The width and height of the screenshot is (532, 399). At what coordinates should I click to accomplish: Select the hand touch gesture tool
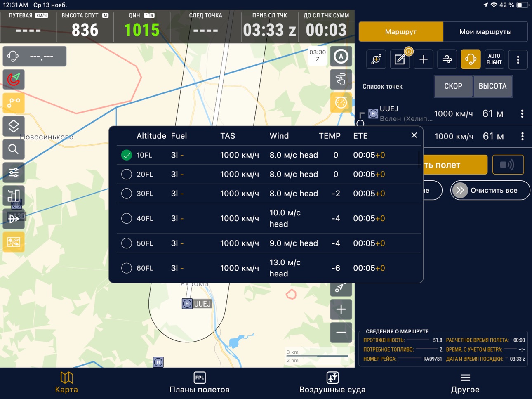341,79
